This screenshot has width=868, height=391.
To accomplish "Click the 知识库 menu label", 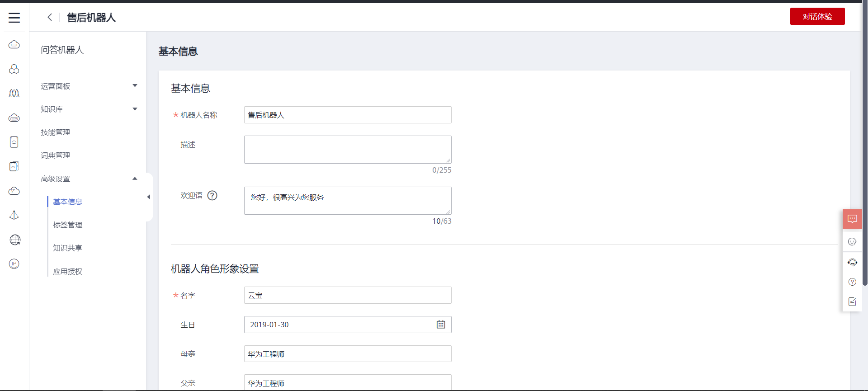I will tap(52, 109).
